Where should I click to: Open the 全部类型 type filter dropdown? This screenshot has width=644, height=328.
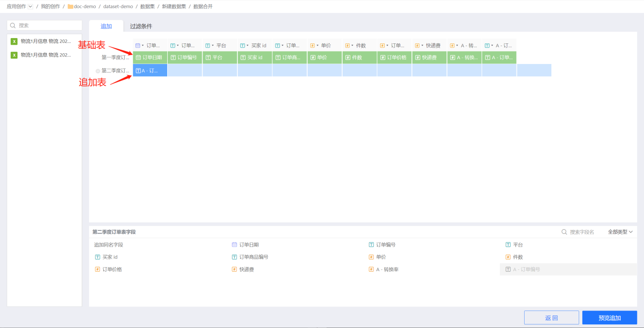(620, 232)
